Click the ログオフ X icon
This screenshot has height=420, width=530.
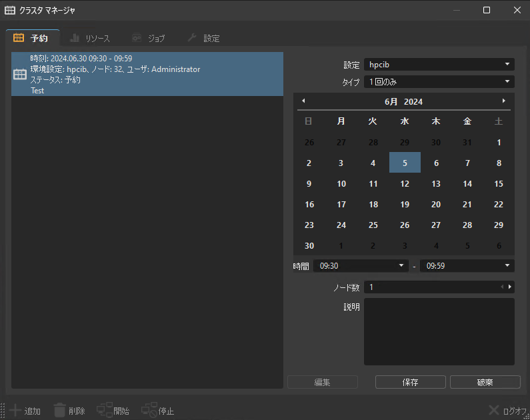[x=493, y=410]
